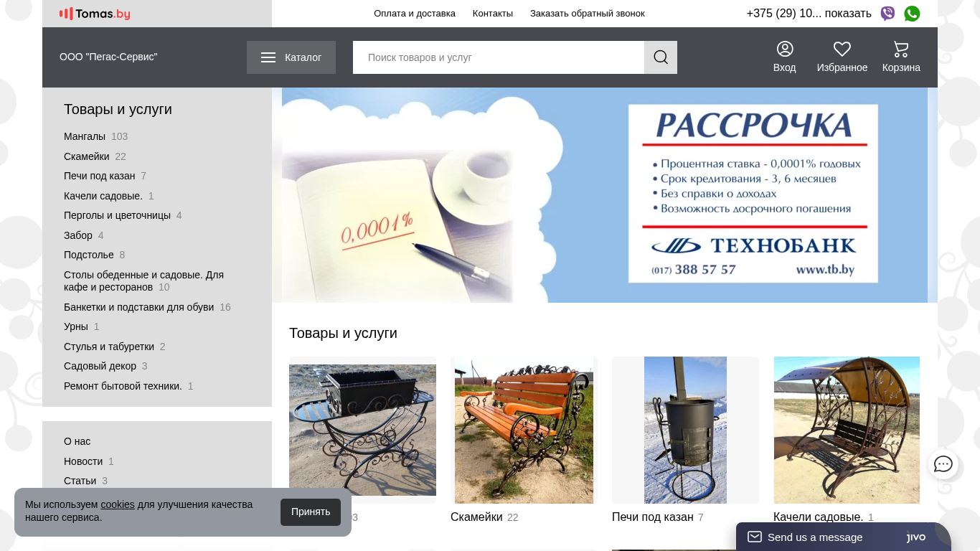Open Качели садовые in sidebar
The width and height of the screenshot is (980, 551).
coord(103,196)
